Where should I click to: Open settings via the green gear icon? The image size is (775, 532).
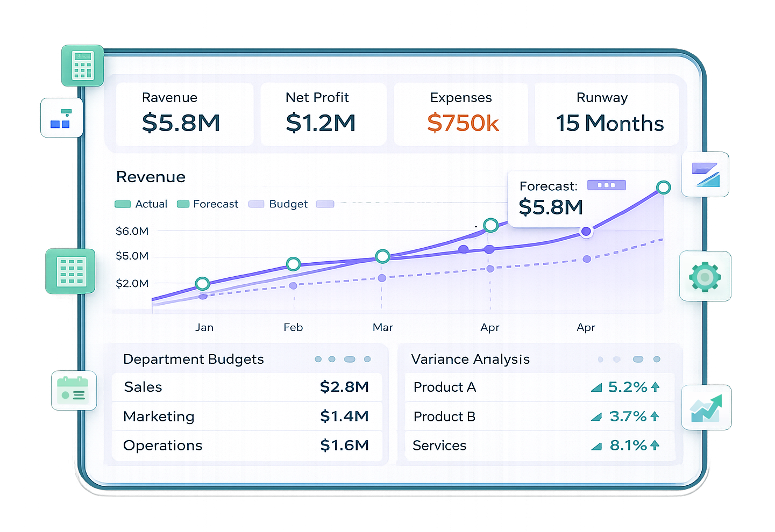(x=705, y=277)
